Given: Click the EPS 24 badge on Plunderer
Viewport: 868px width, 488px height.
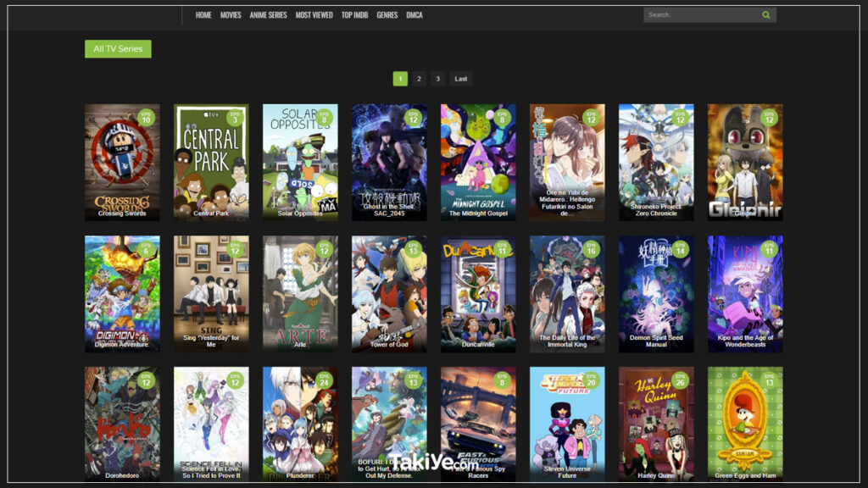Looking at the screenshot, I should pyautogui.click(x=324, y=380).
